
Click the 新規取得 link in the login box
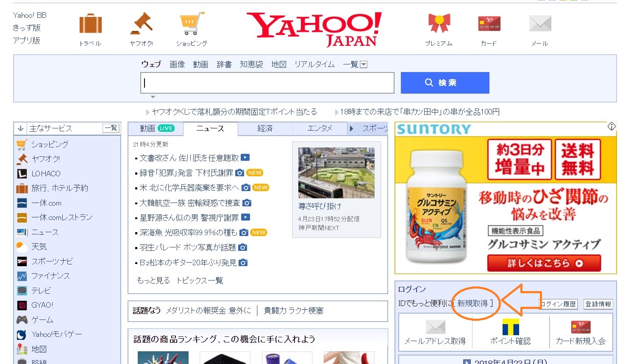tap(472, 303)
